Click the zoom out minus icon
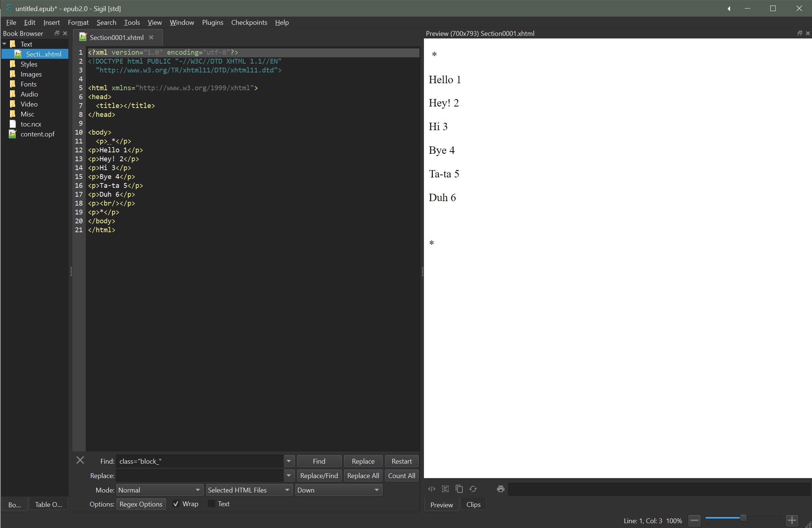This screenshot has width=812, height=528. [x=694, y=521]
